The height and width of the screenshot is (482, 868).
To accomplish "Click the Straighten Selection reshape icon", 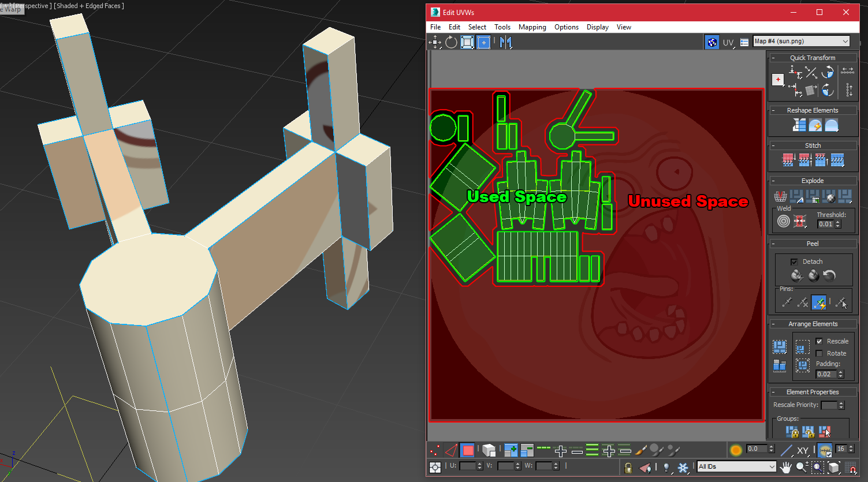I will (x=799, y=125).
